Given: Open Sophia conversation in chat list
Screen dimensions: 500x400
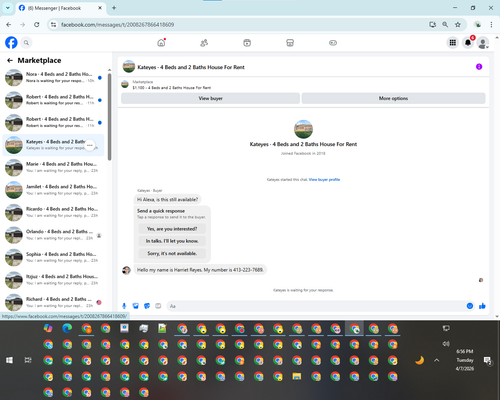Looking at the screenshot, I should coord(53,257).
